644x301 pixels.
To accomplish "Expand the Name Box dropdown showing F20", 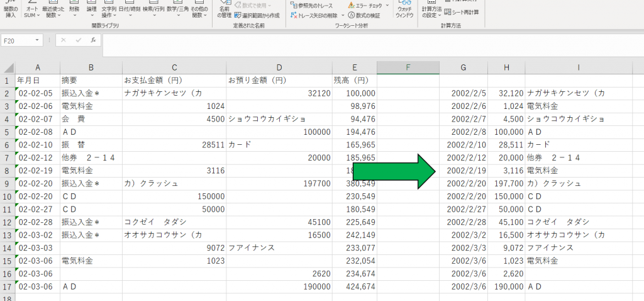I will coord(38,40).
